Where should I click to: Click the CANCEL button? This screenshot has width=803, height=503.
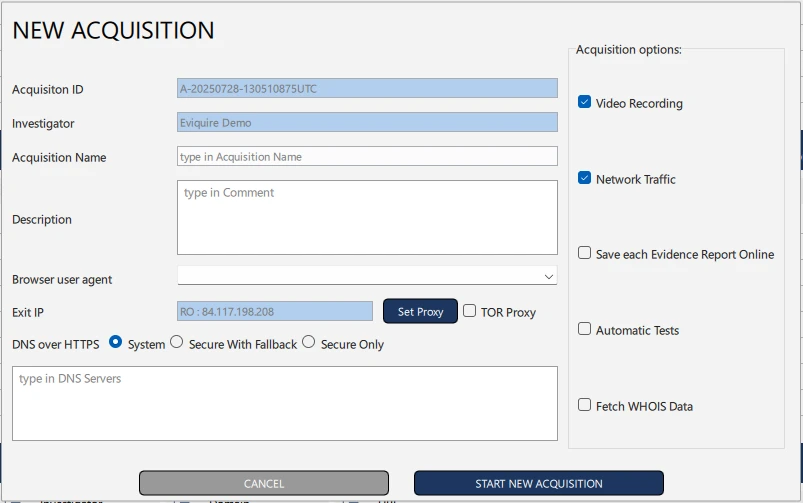(264, 483)
